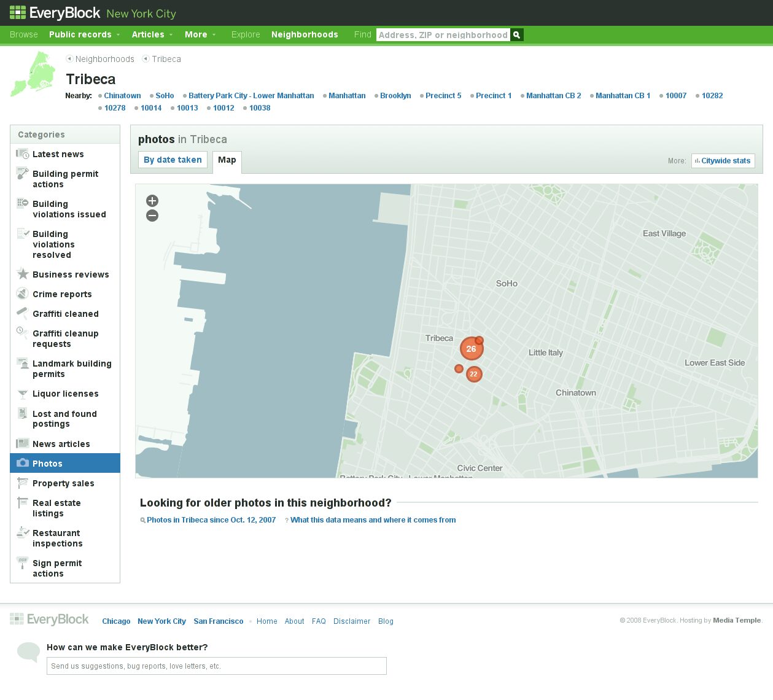Screen dimensions: 773x700
Task: Click the star icon for Business reviews
Action: pos(23,274)
